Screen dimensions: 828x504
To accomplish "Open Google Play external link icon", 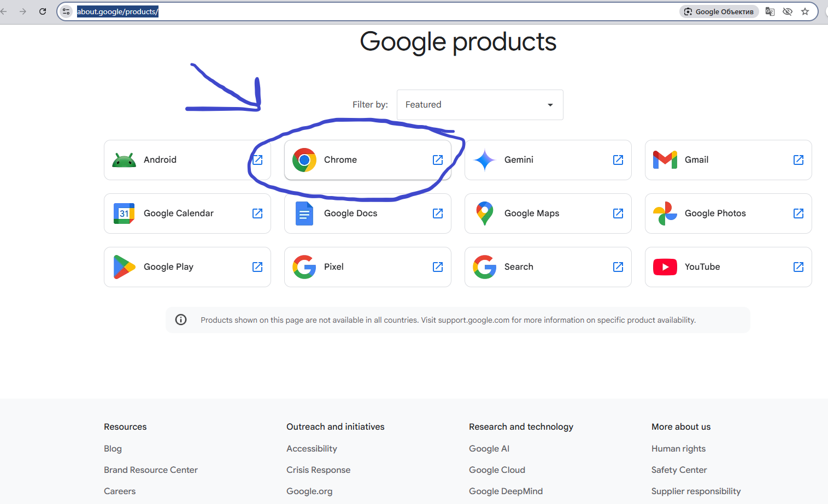I will click(257, 267).
